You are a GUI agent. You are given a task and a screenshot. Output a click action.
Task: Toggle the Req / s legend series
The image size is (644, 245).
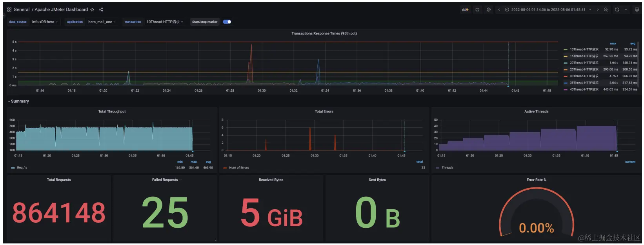pos(22,168)
